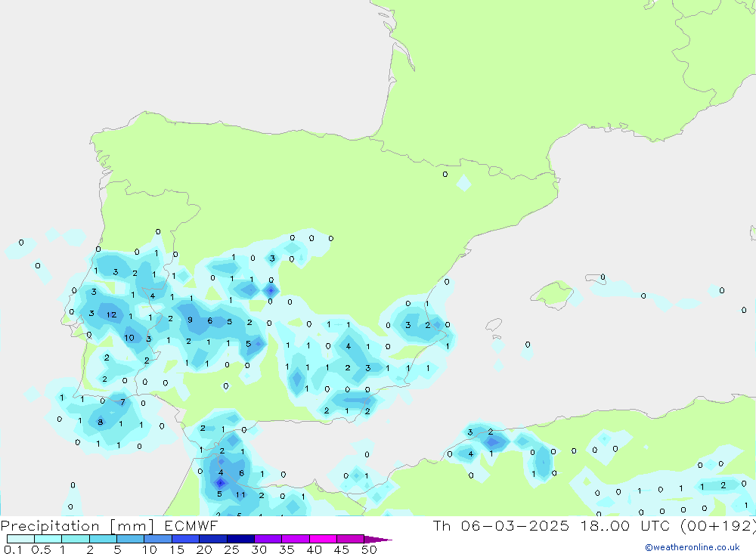Click the date 'Th 06-03-2025' text
756x554 pixels.
500,525
